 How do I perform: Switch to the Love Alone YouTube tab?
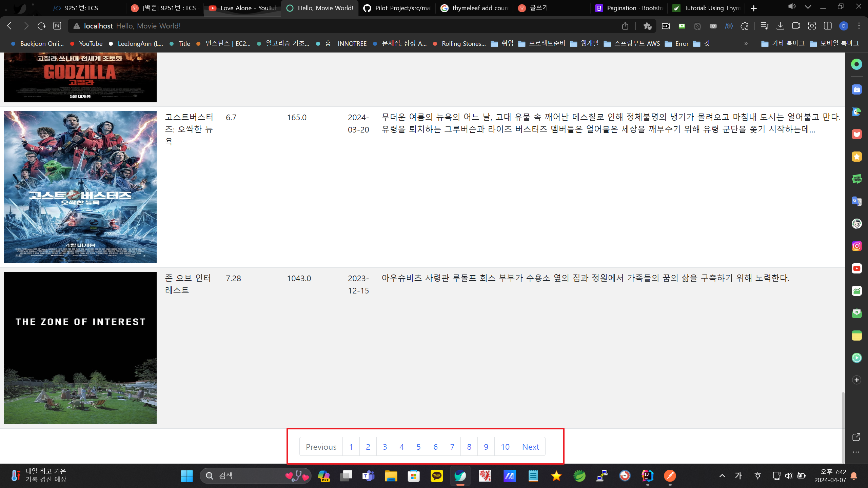pyautogui.click(x=242, y=8)
